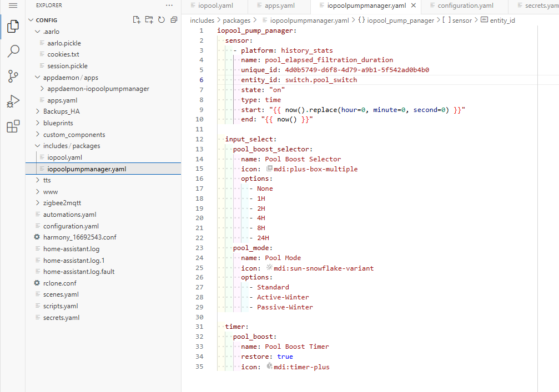Viewport: 559px width, 392px height.
Task: Switch to the iopool.yaml tab
Action: [215, 6]
